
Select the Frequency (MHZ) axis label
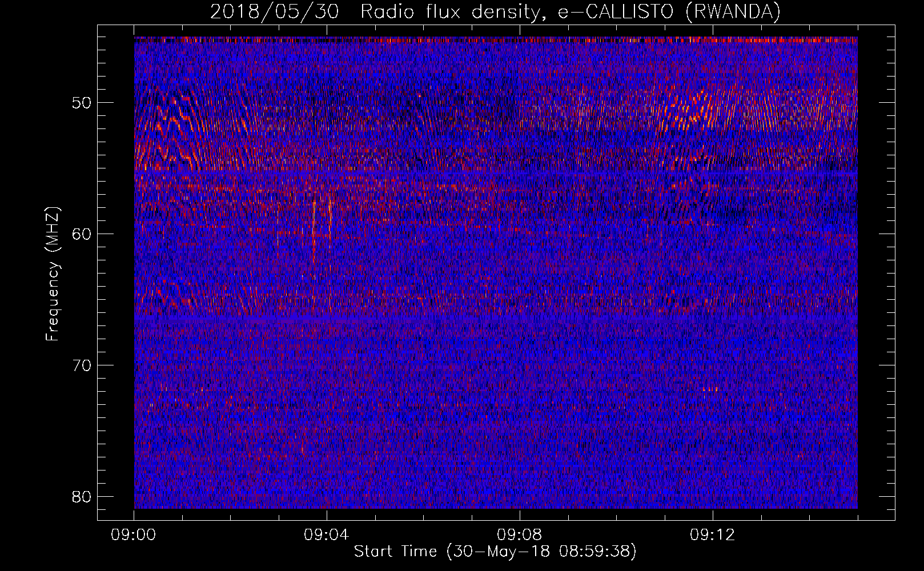tap(53, 274)
